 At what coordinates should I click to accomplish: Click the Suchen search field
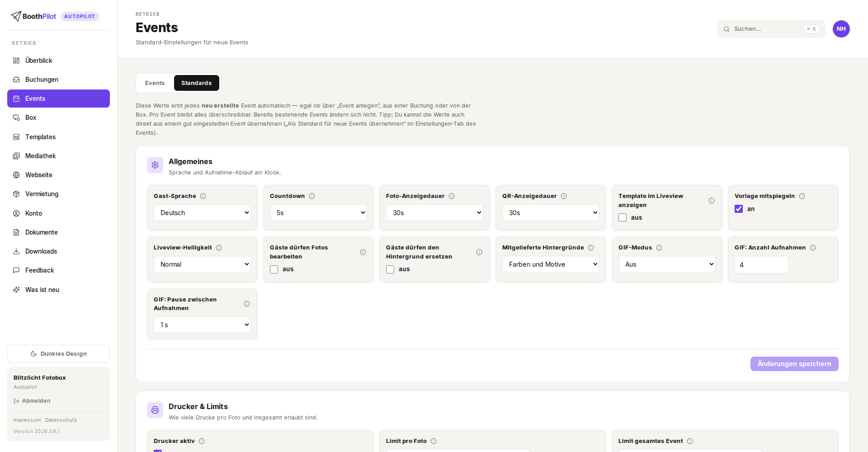point(771,29)
